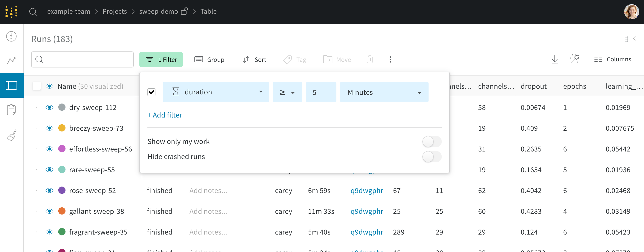Image resolution: width=644 pixels, height=252 pixels.
Task: Click the search icon in top bar
Action: (33, 12)
